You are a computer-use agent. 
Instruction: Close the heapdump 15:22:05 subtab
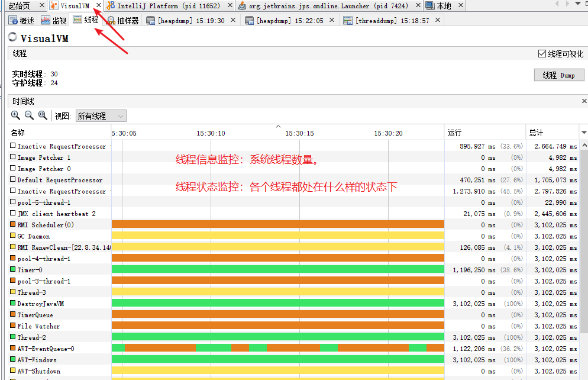pyautogui.click(x=331, y=20)
